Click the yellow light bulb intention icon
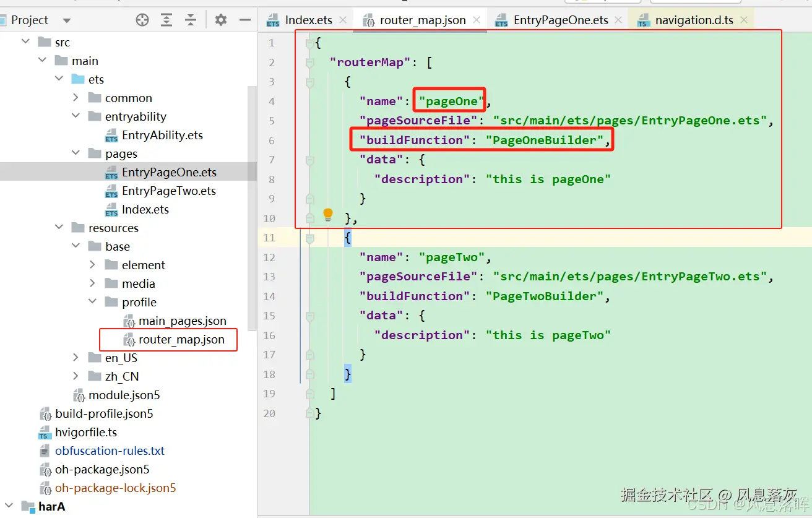812x518 pixels. click(328, 215)
